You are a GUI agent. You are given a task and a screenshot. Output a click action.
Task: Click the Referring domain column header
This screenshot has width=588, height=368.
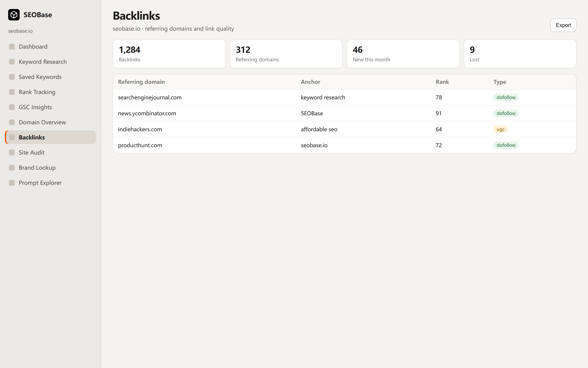(141, 82)
